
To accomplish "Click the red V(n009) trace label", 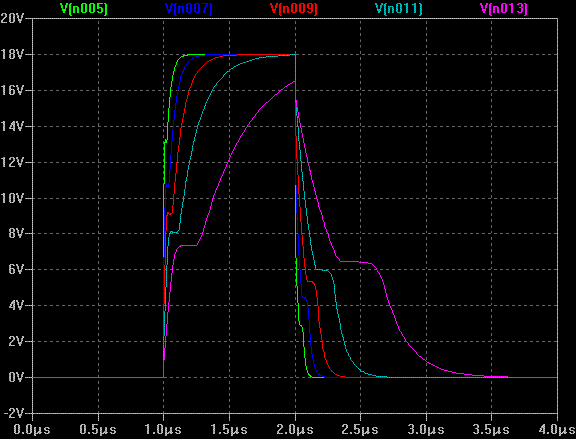I will click(x=294, y=8).
